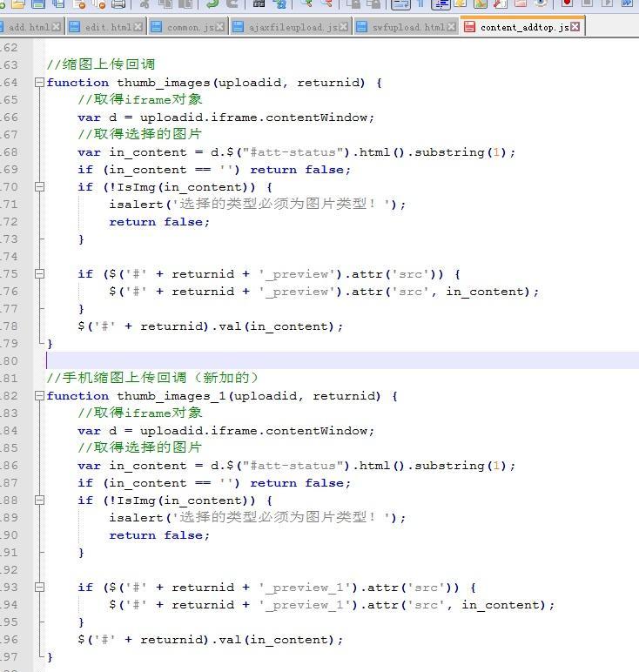The width and height of the screenshot is (639, 672).
Task: Click the red Record Macro icon
Action: [x=567, y=3]
